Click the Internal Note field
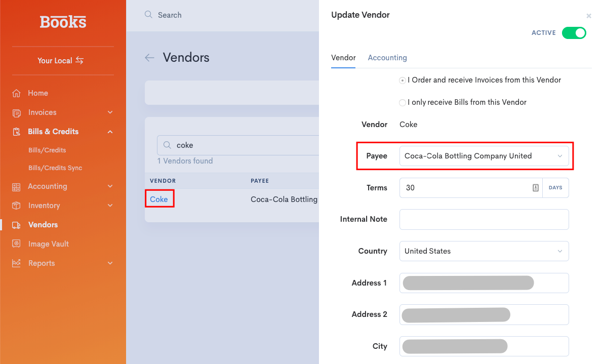Viewport: 602px width, 364px height. point(484,220)
